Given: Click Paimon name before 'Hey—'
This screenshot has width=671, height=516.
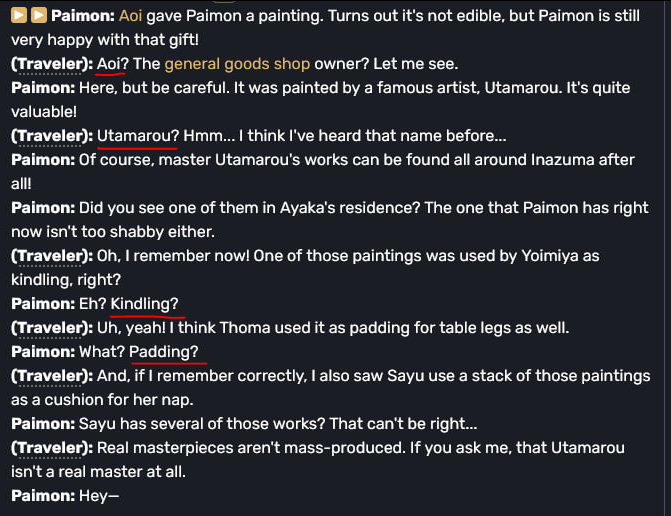Looking at the screenshot, I should click(43, 495).
